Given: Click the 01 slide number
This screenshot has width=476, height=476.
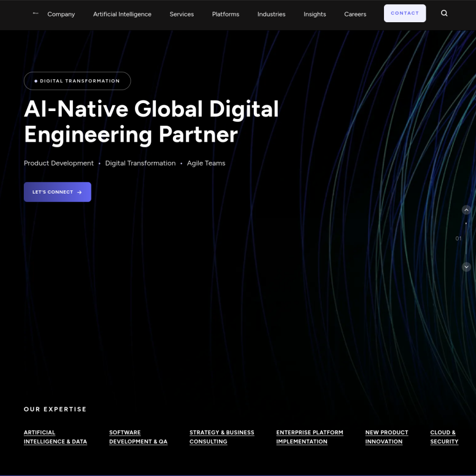Looking at the screenshot, I should pyautogui.click(x=459, y=239).
